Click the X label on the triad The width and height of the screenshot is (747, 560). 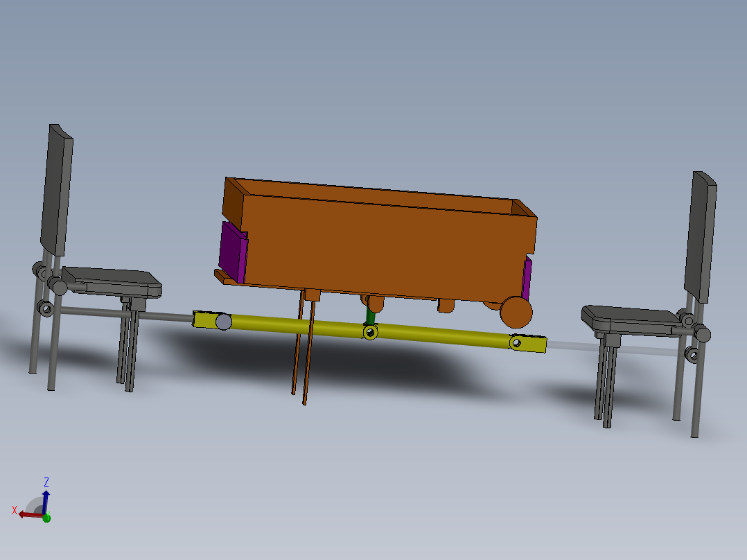tap(15, 509)
